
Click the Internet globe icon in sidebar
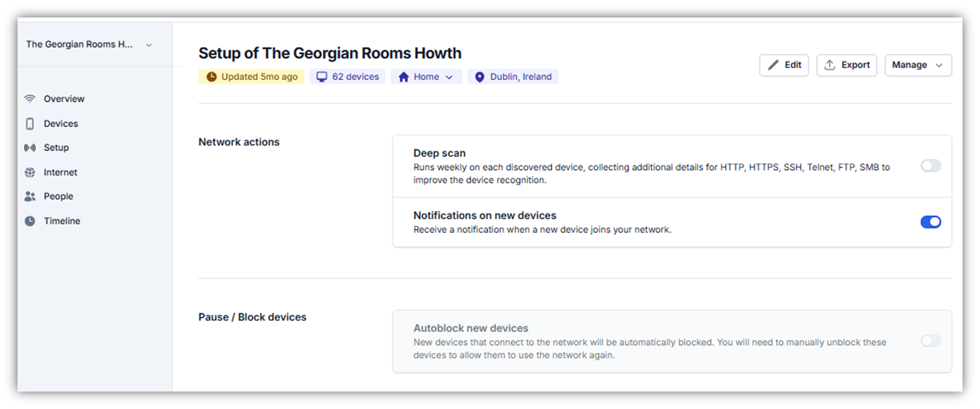[x=30, y=172]
